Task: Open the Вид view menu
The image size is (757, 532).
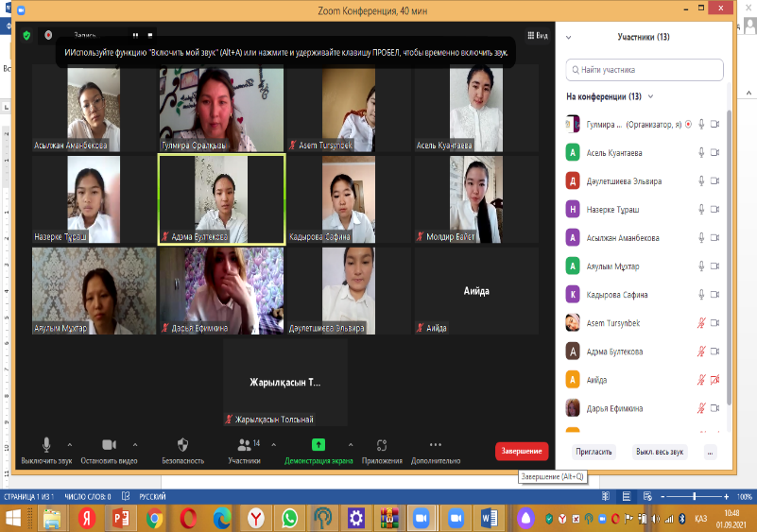Action: (537, 35)
